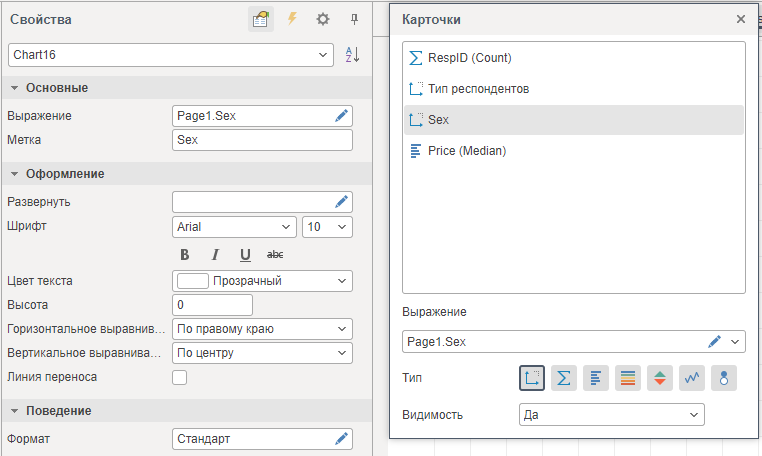Collapse the Оформление section
The width and height of the screenshot is (762, 456).
pos(15,174)
